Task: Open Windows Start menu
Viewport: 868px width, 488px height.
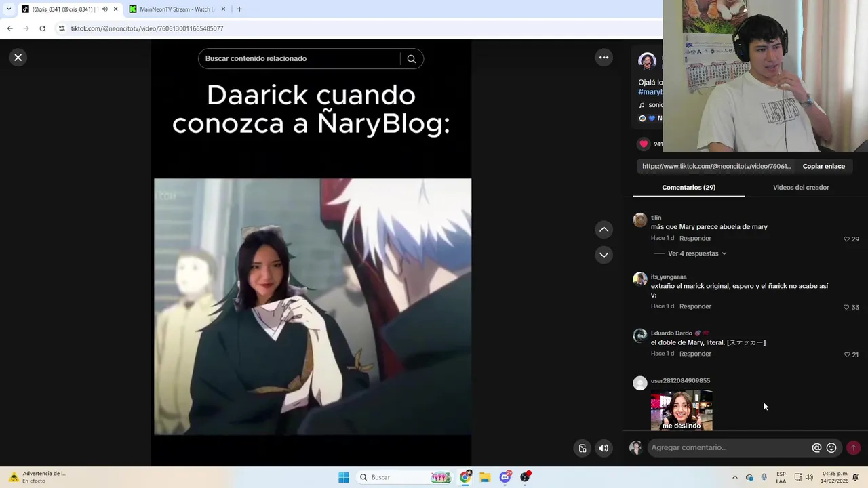Action: tap(344, 477)
